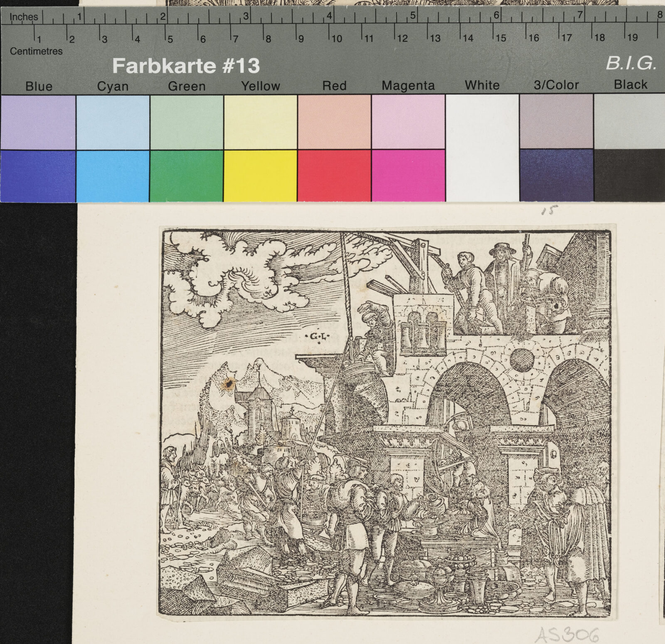Click the saturated green swatch
The image size is (665, 644).
tap(187, 176)
